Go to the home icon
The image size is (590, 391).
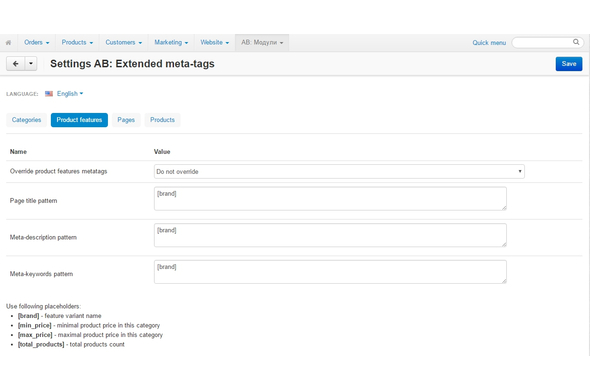coord(8,43)
